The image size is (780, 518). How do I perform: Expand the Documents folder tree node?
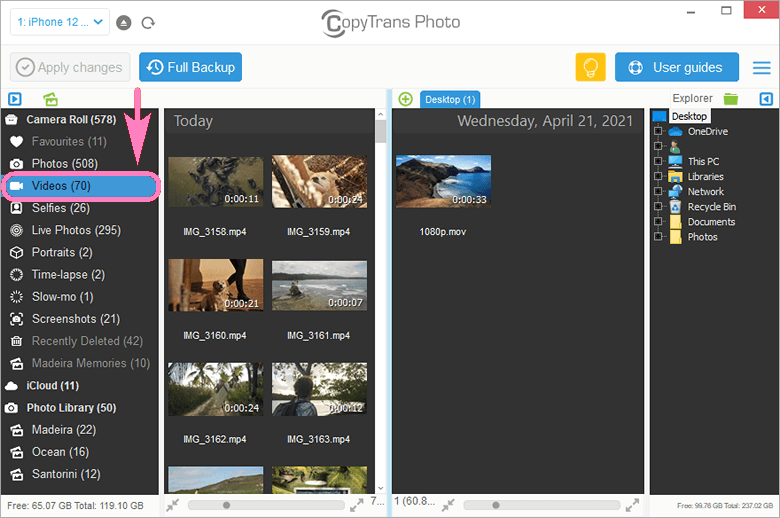pos(658,221)
